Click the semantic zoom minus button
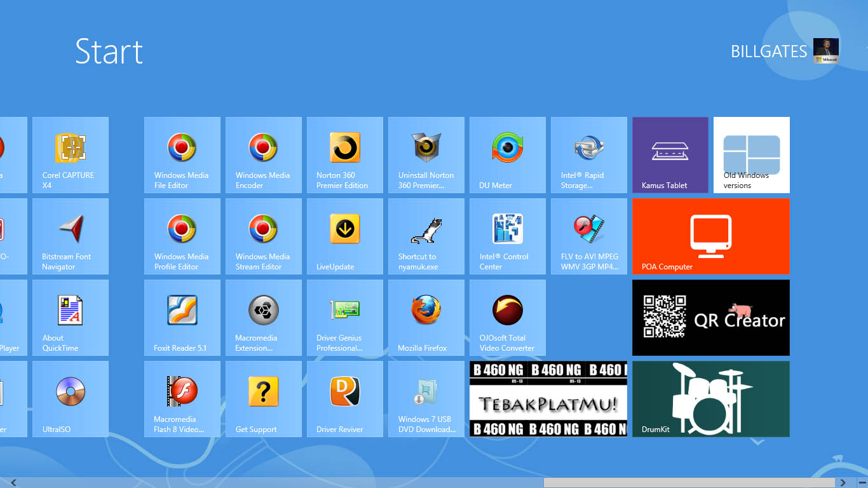The width and height of the screenshot is (868, 488). pos(862,482)
